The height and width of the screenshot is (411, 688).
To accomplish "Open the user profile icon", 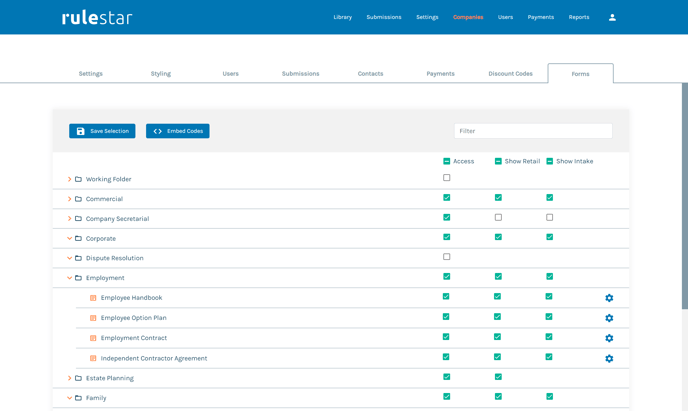I will (x=612, y=18).
